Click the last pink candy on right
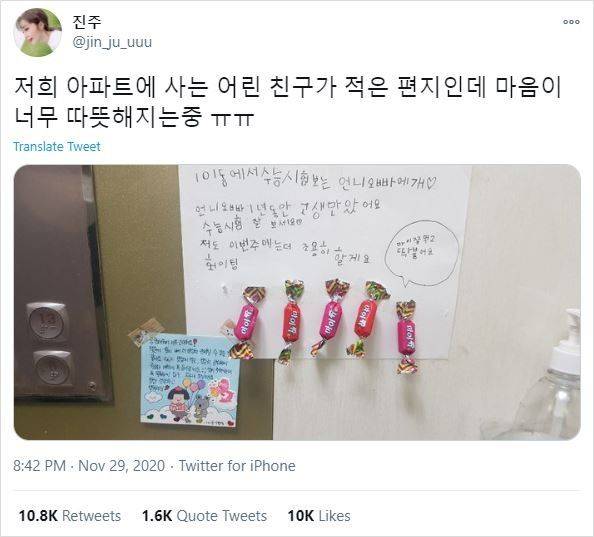Viewport: 594px width, 537px height. tap(406, 337)
